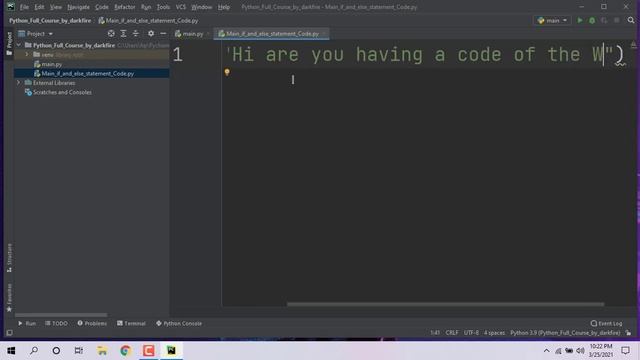Viewport: 640px width, 360px height.
Task: Open the Code menu
Action: click(102, 7)
